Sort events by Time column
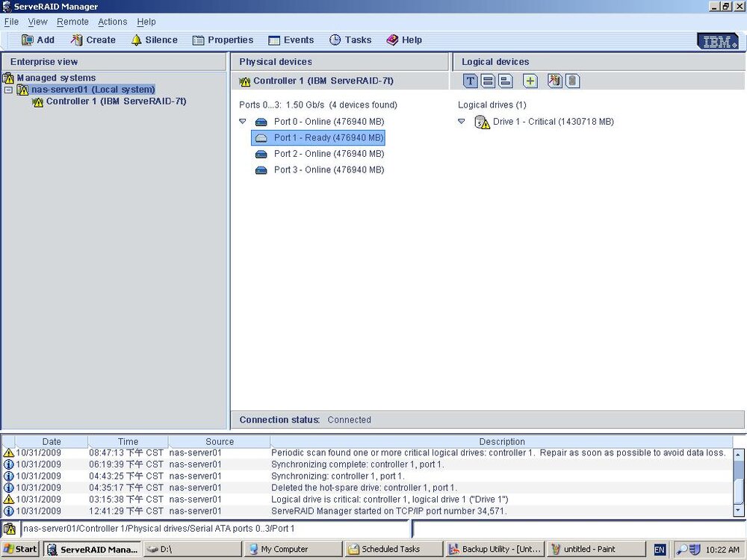 pyautogui.click(x=128, y=441)
